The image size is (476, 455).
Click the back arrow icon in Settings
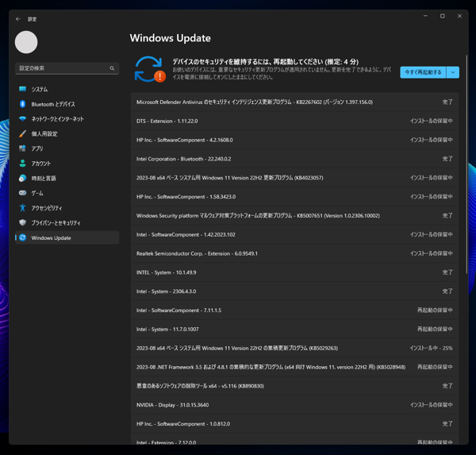[18, 19]
